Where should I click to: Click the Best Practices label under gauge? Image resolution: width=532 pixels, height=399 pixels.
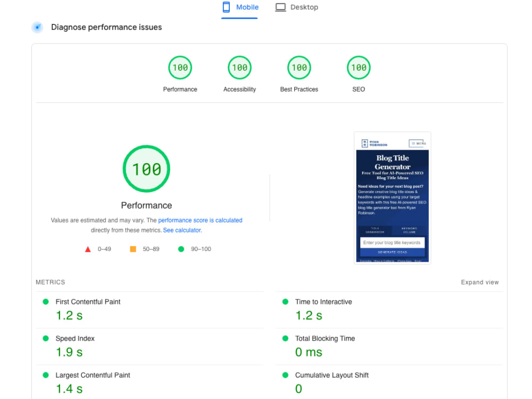pos(299,89)
